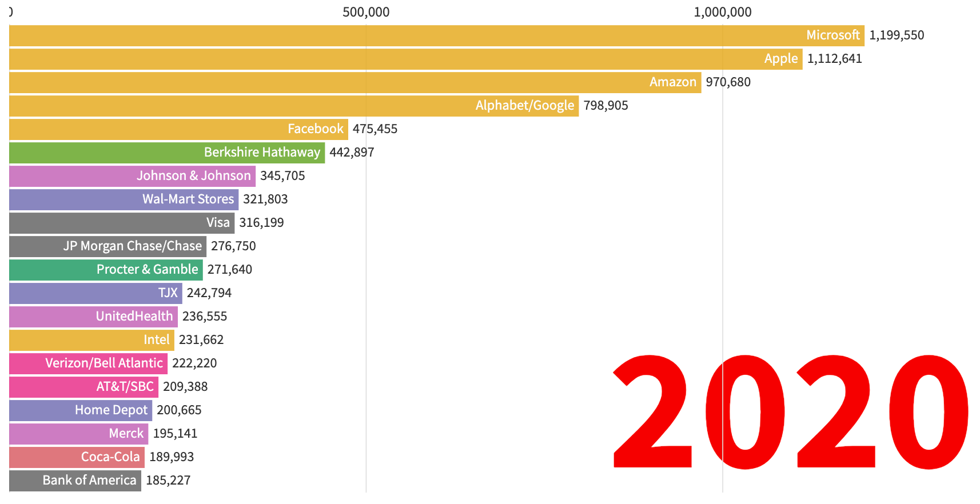
Task: Click the Home Depot bar
Action: click(81, 410)
